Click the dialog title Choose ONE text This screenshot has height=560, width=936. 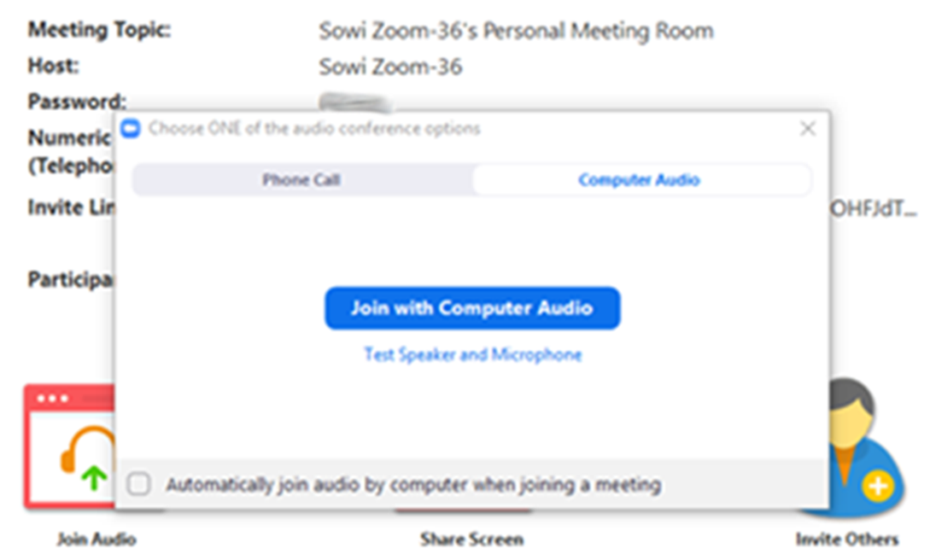click(314, 128)
